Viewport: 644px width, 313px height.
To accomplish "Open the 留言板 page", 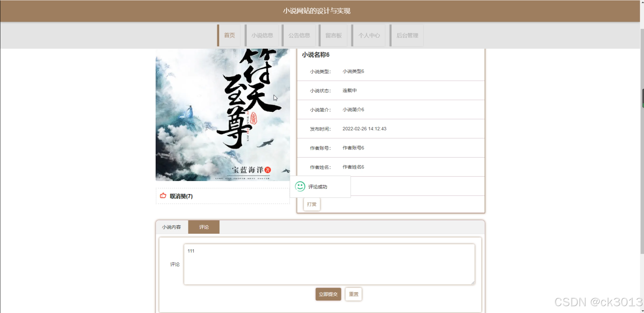I will click(333, 35).
